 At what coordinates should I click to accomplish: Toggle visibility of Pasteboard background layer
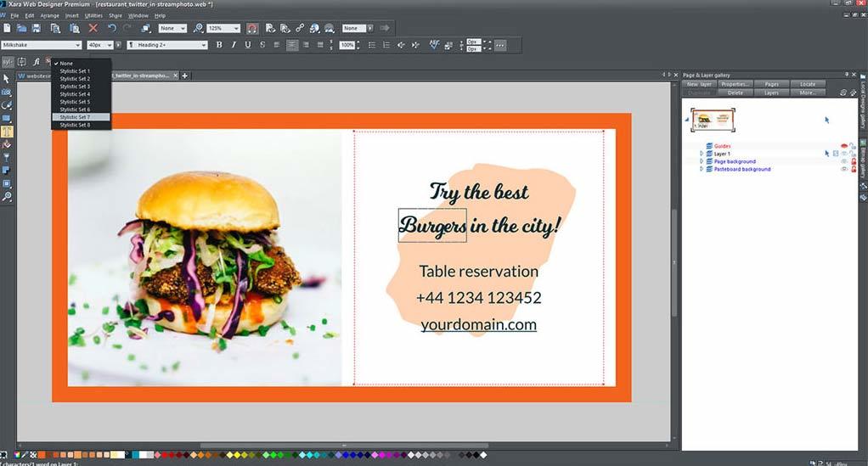pos(844,169)
